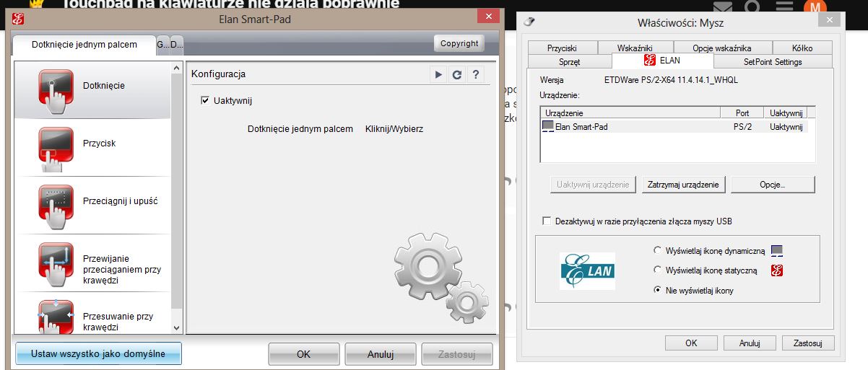Switch to Wskaźniki tab
The width and height of the screenshot is (868, 370).
[x=635, y=48]
